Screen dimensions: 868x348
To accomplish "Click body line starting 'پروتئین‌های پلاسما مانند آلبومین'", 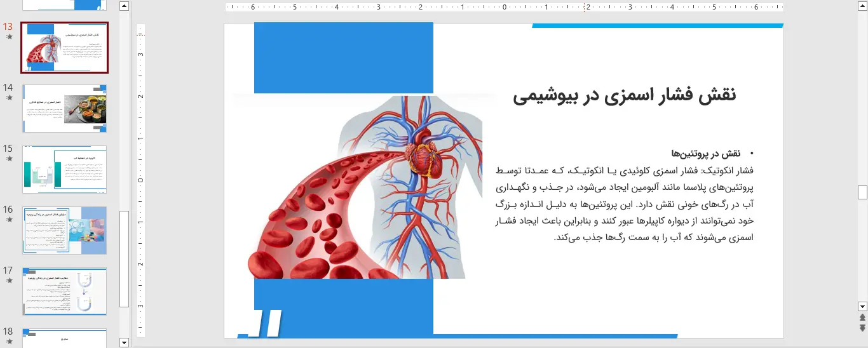I will pos(625,187).
